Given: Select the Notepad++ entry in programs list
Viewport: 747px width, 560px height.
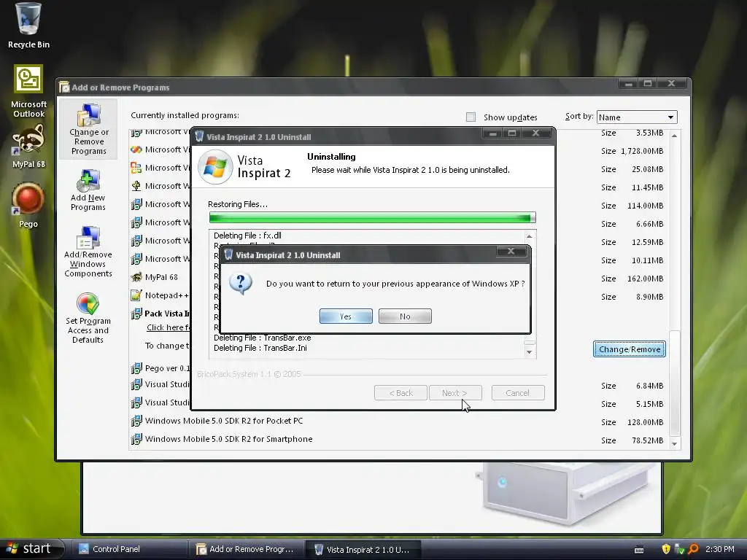Looking at the screenshot, I should [x=166, y=295].
